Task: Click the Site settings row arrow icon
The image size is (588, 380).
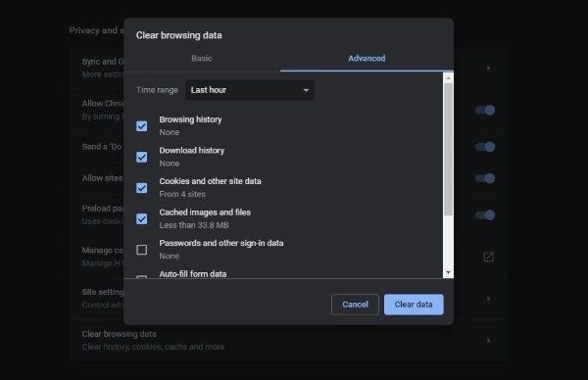Action: pos(488,299)
